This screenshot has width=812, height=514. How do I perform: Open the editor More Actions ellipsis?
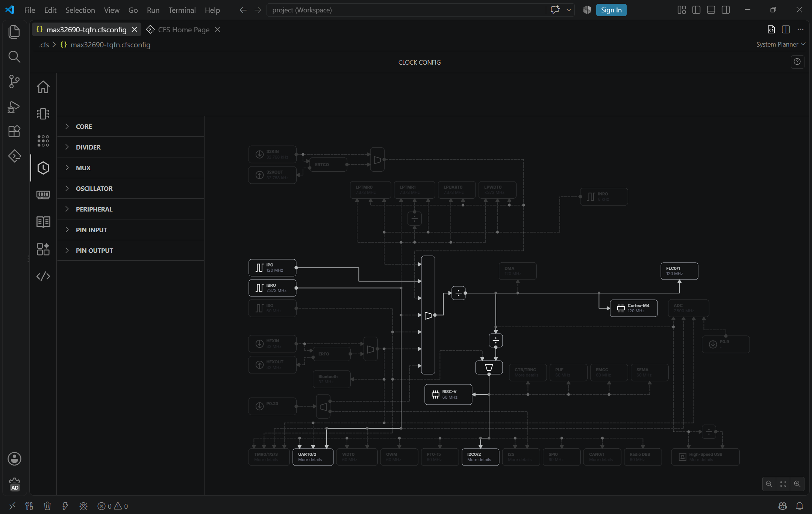[800, 29]
